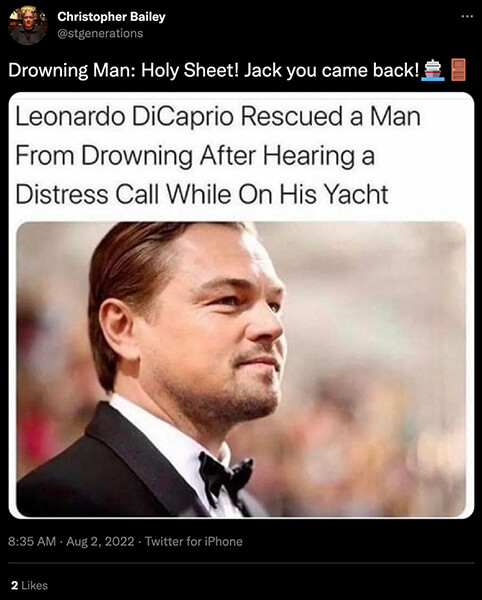Click the 'Distress Call While On His Yacht' line

[202, 194]
